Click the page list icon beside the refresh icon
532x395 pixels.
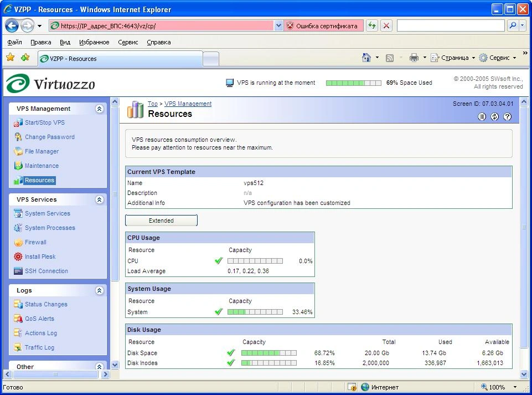coord(482,117)
